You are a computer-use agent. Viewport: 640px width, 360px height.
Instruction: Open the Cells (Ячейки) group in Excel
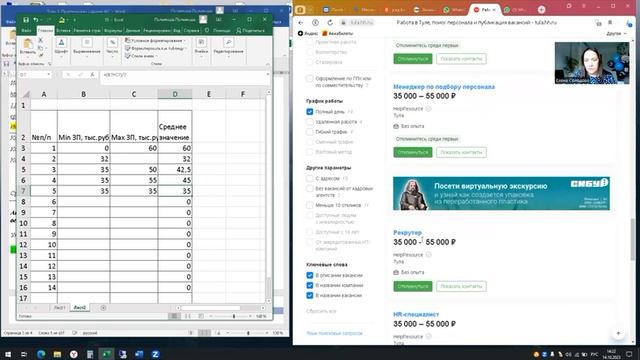coord(201,46)
